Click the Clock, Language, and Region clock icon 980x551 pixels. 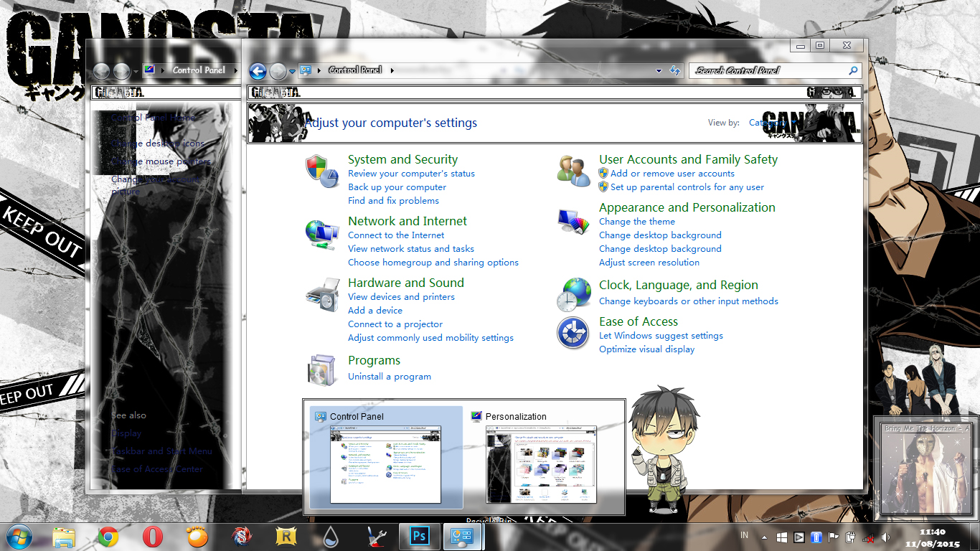click(x=573, y=293)
